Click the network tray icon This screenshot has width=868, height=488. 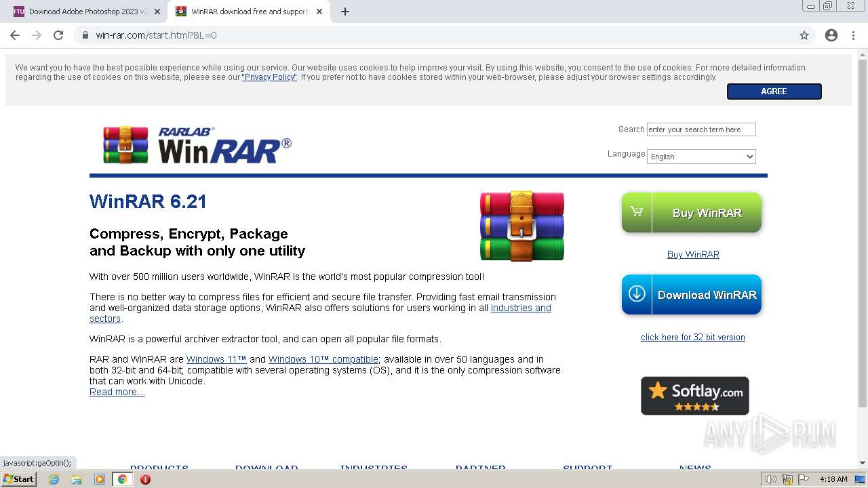tap(787, 479)
